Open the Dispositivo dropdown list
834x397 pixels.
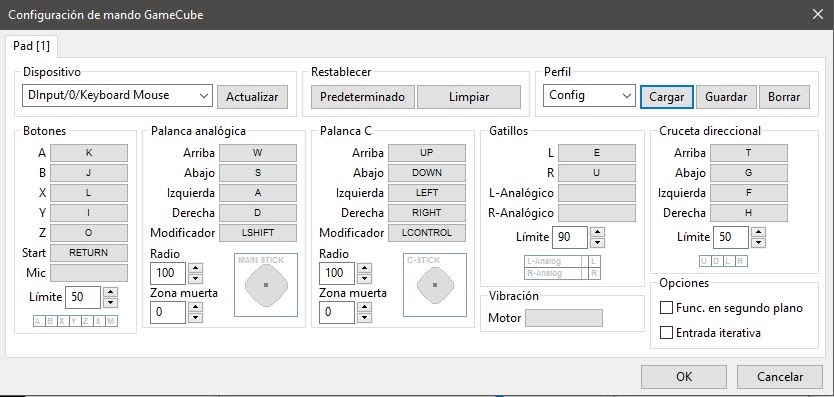tap(117, 96)
